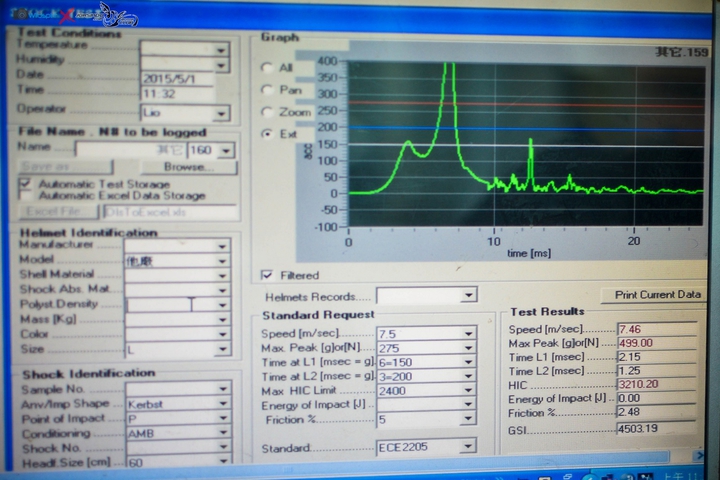Click the Time L1 result 2.15
The width and height of the screenshot is (720, 480).
657,357
